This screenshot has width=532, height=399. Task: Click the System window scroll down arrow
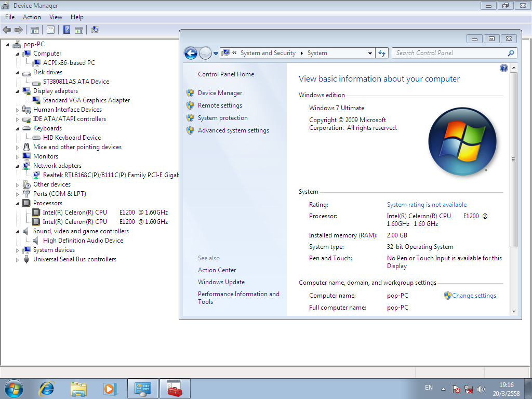click(514, 312)
